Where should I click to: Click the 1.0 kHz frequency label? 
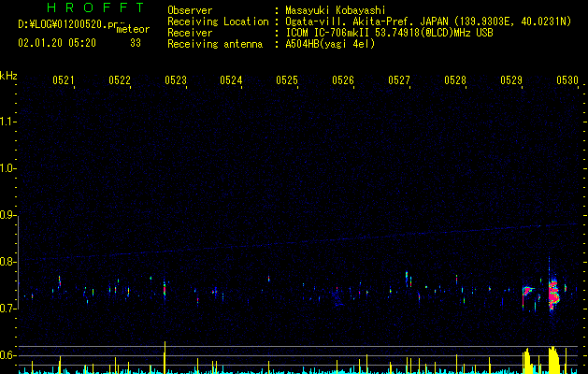[x=7, y=168]
